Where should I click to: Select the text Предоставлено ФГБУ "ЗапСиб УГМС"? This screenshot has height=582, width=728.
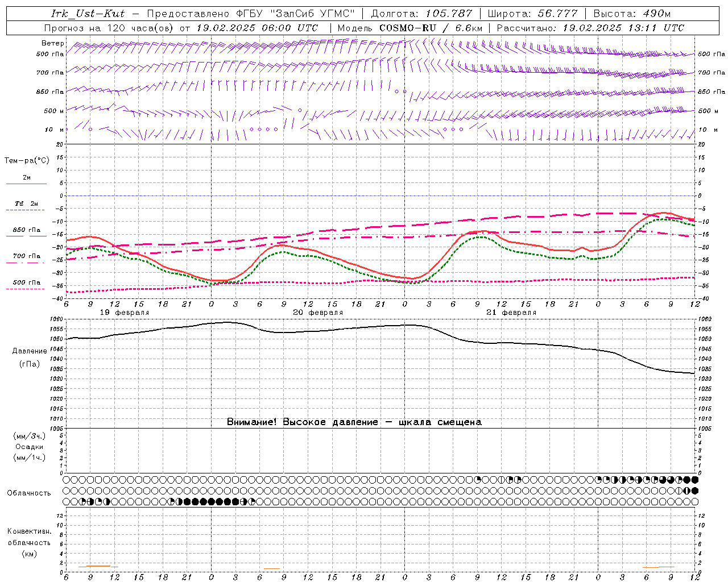click(251, 14)
